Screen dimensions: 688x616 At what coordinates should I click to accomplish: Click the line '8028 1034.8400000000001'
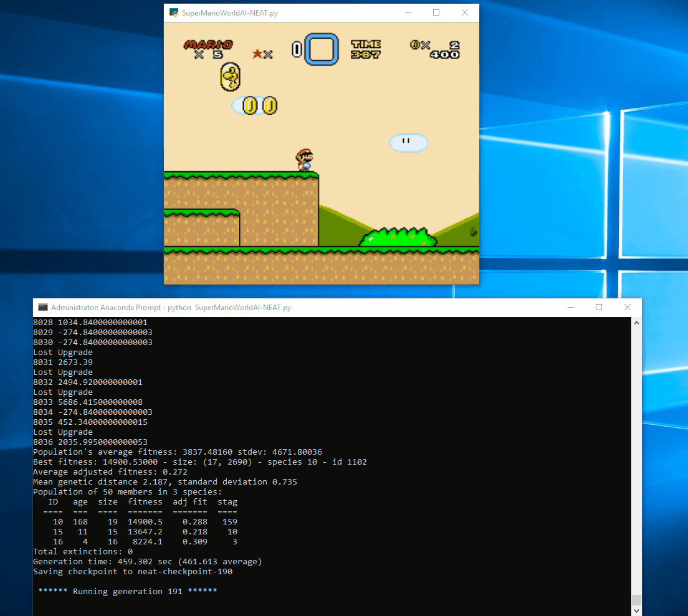(x=90, y=322)
